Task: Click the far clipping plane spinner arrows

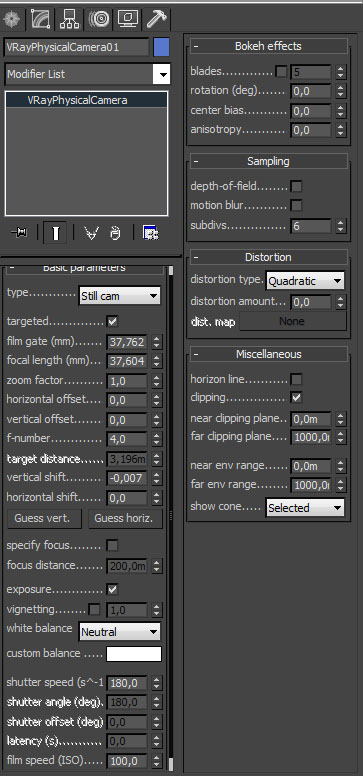Action: click(x=340, y=437)
